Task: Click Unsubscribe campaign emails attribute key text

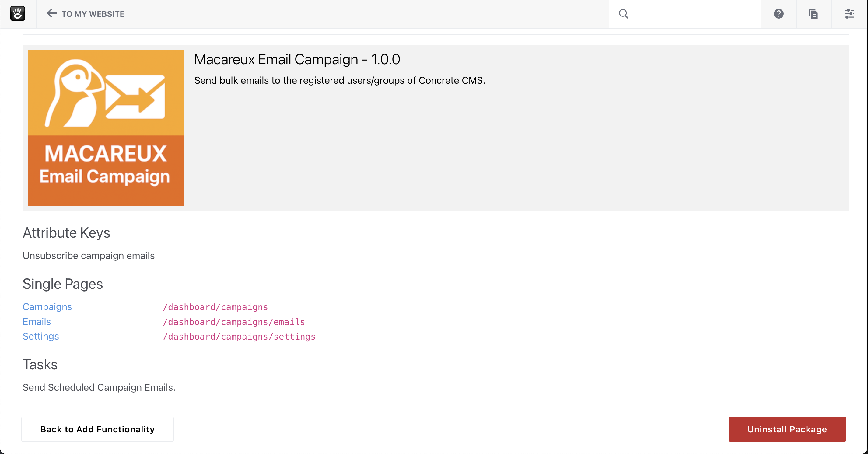Action: tap(89, 256)
